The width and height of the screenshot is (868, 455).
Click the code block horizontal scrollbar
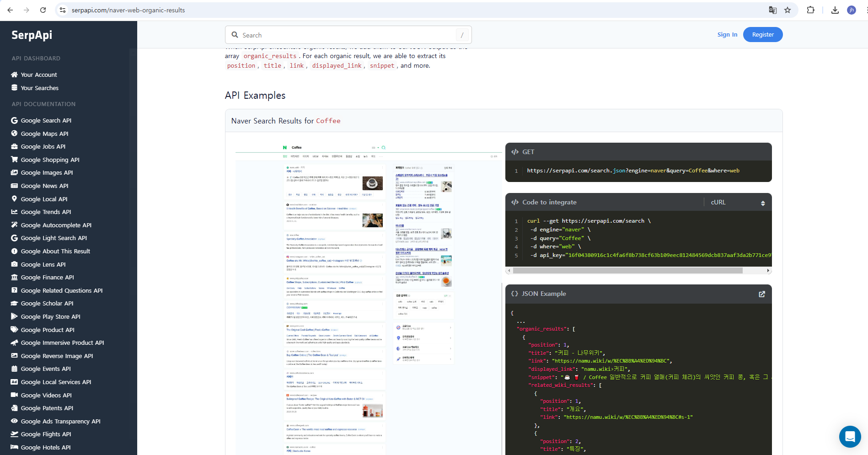[627, 271]
